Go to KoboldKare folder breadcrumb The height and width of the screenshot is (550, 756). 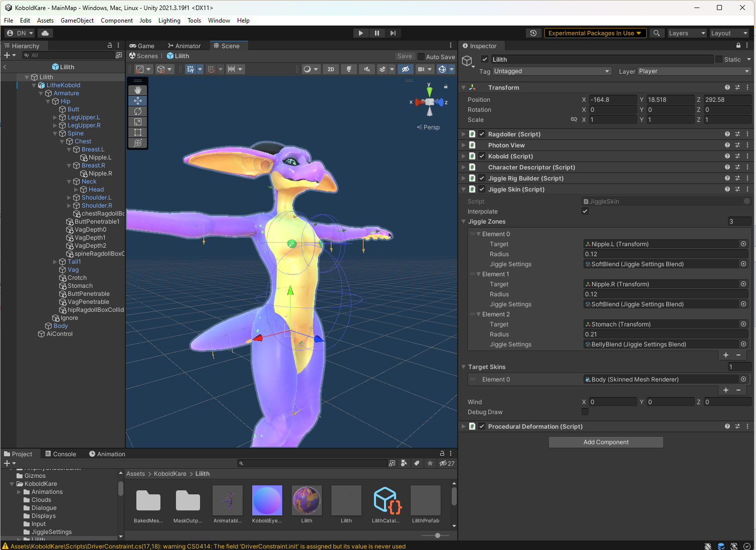click(170, 473)
